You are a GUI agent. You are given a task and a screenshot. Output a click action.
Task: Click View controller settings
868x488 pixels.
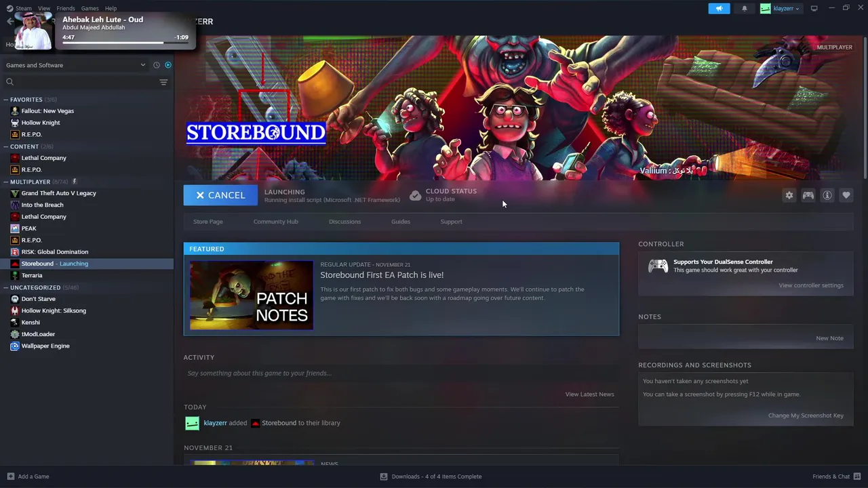coord(811,285)
